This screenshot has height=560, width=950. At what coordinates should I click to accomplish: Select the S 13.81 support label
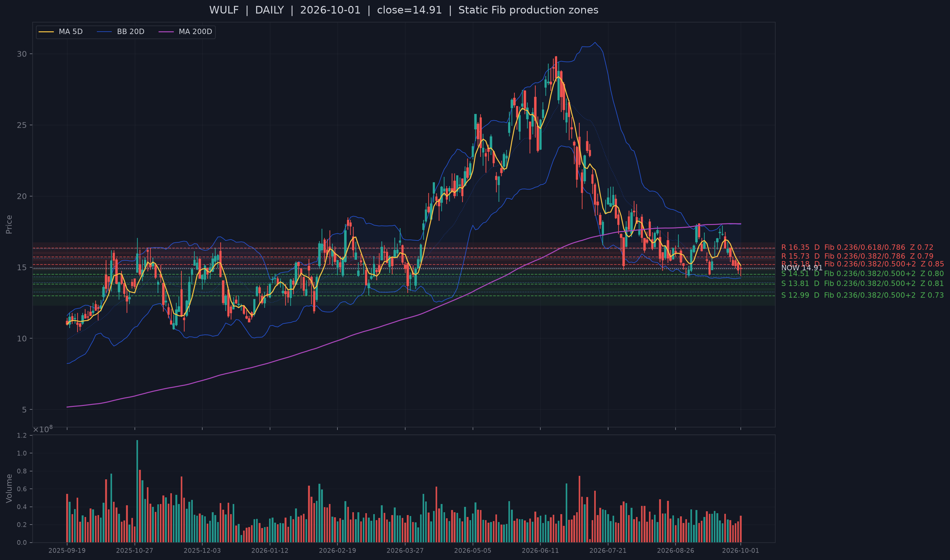pos(862,283)
